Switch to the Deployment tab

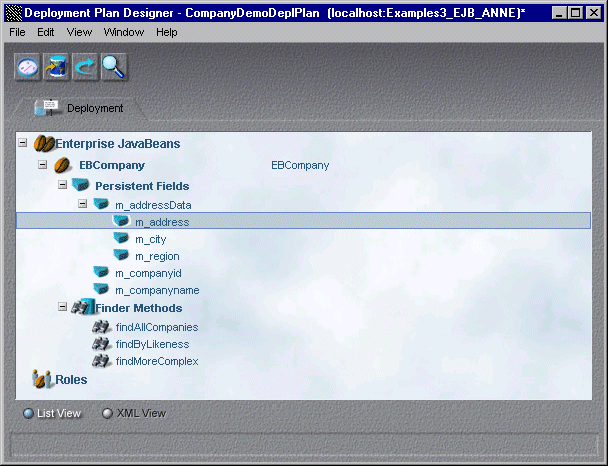[x=79, y=108]
